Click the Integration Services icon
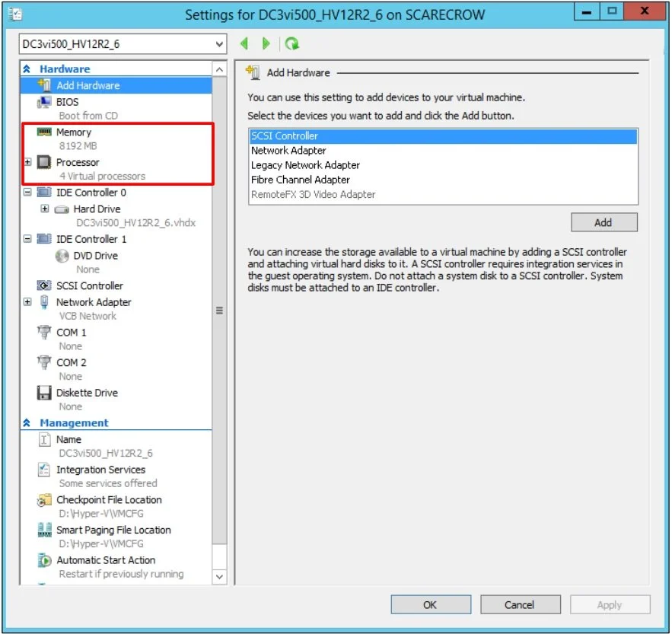 [x=44, y=470]
